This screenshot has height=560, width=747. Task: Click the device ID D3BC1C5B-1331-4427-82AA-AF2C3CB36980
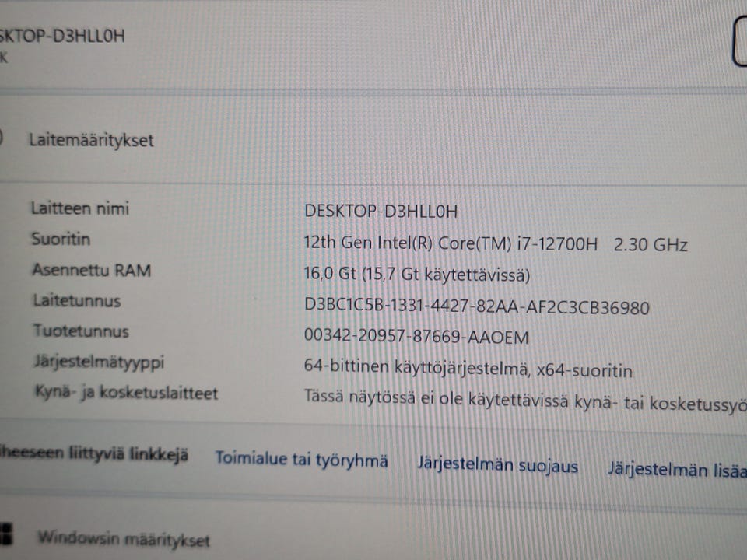click(476, 306)
